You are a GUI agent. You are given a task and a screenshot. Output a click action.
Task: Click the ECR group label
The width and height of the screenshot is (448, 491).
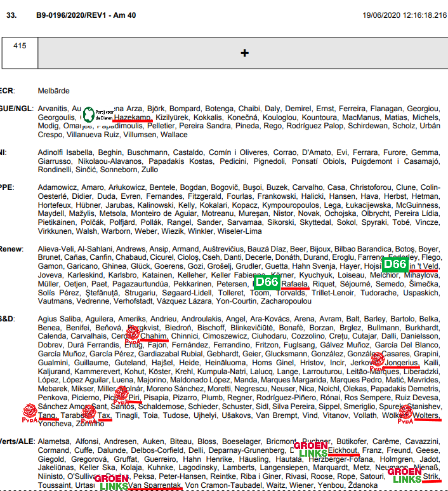(x=8, y=91)
